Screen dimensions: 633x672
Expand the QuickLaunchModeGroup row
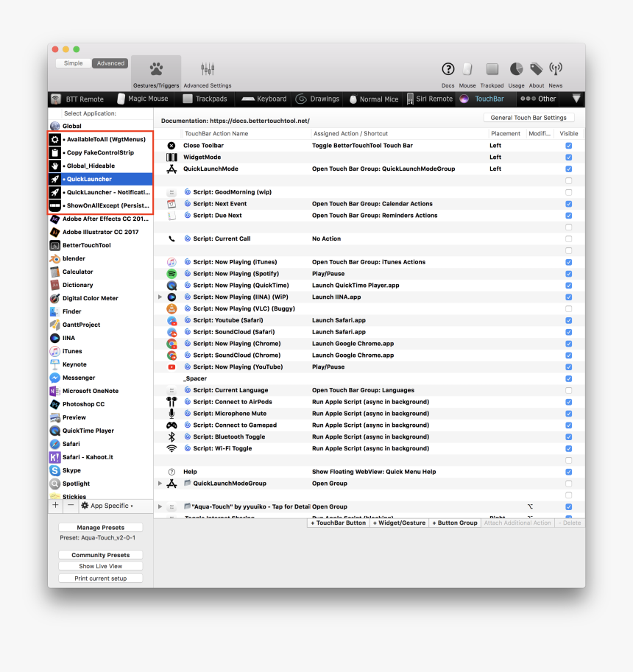tap(160, 483)
